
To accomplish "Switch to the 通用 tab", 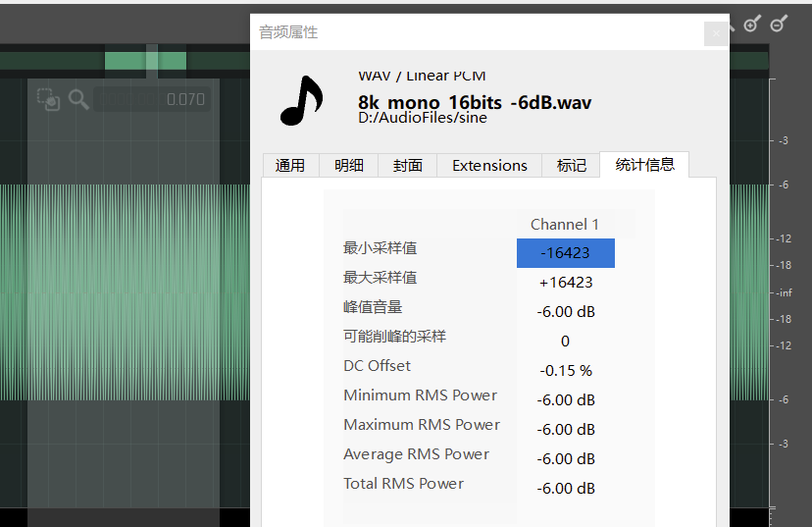I will point(290,165).
